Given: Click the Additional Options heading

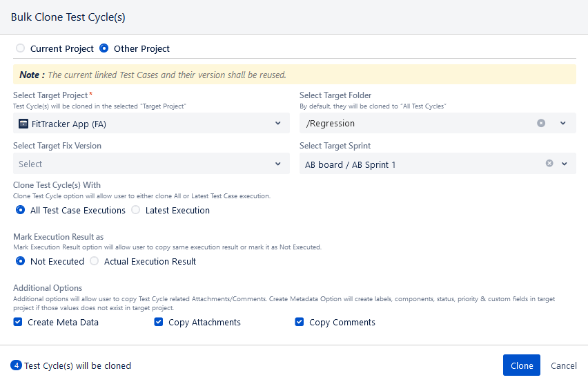Looking at the screenshot, I should tap(48, 288).
